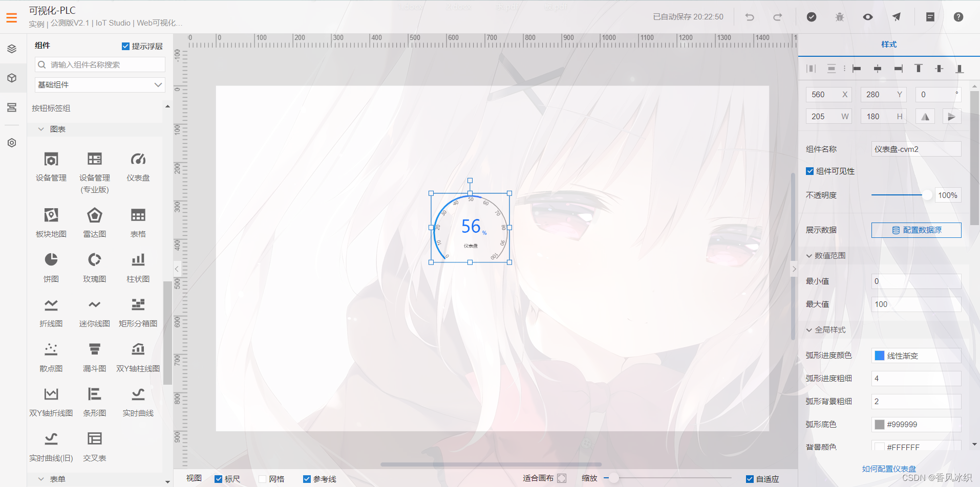Align left edges icon
The image size is (980, 487).
click(x=857, y=69)
